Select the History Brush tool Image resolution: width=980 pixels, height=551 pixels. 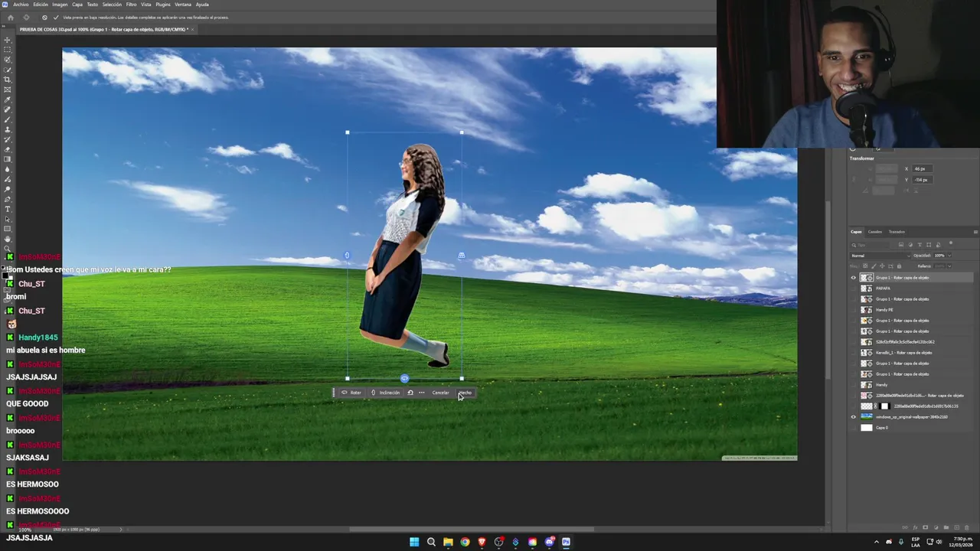[8, 139]
